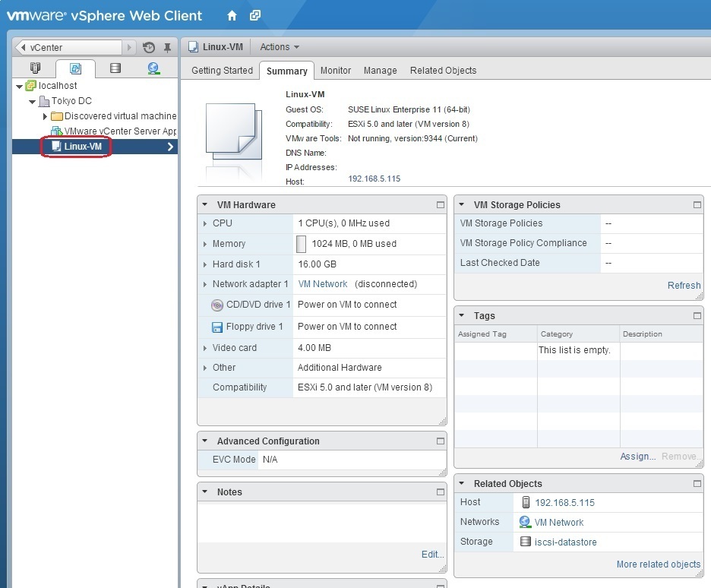Switch to Storage inventory tab

[115, 68]
